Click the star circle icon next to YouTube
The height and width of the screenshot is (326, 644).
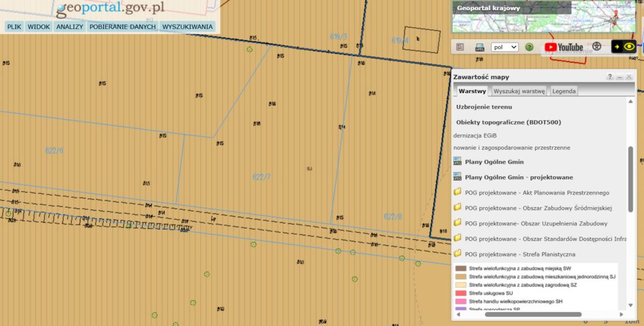[x=597, y=47]
